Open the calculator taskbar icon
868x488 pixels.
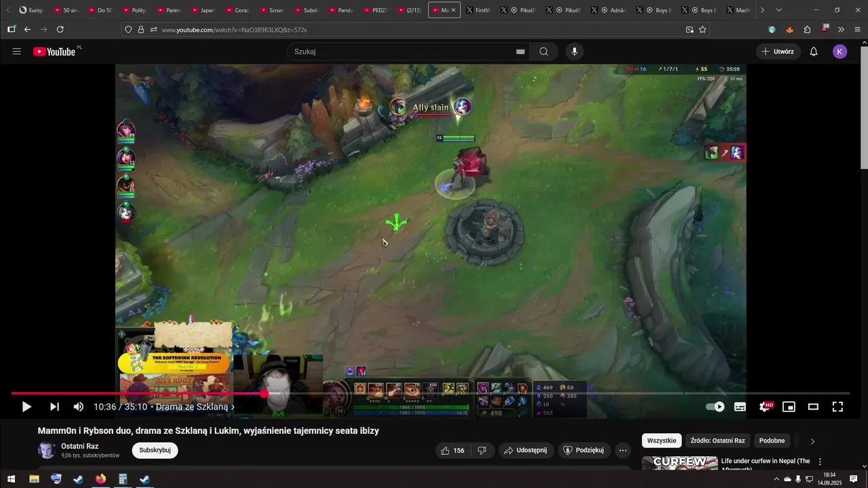coord(123,479)
